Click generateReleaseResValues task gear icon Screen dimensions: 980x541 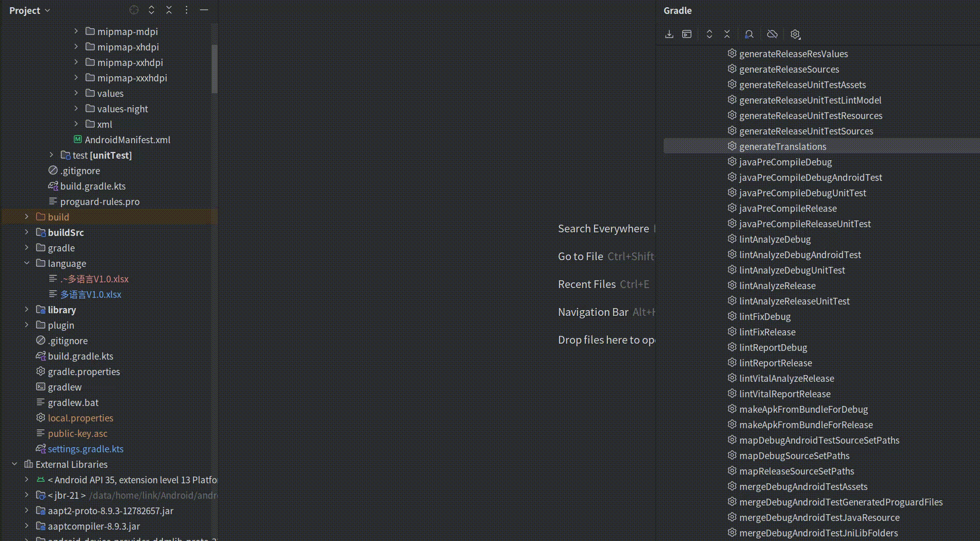click(732, 54)
